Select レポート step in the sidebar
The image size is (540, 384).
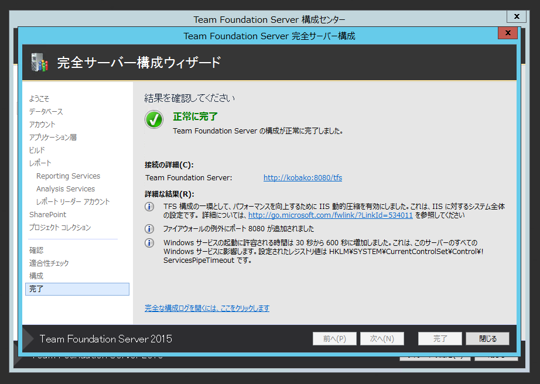click(x=40, y=163)
